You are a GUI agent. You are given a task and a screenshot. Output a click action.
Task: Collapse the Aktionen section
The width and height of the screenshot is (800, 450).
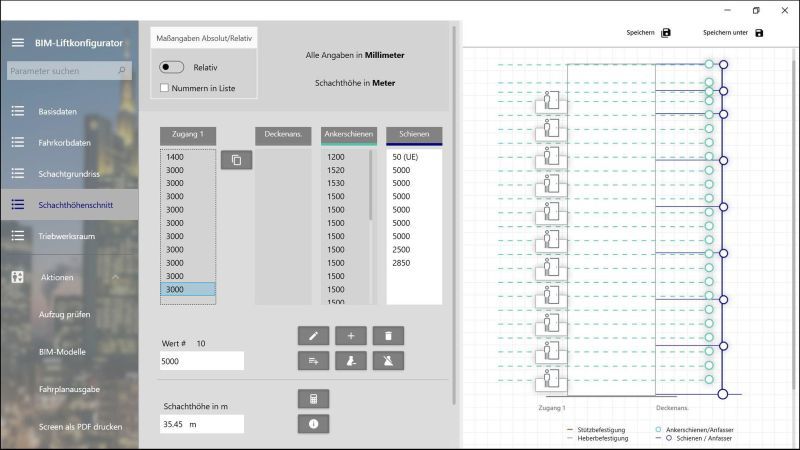tap(115, 277)
